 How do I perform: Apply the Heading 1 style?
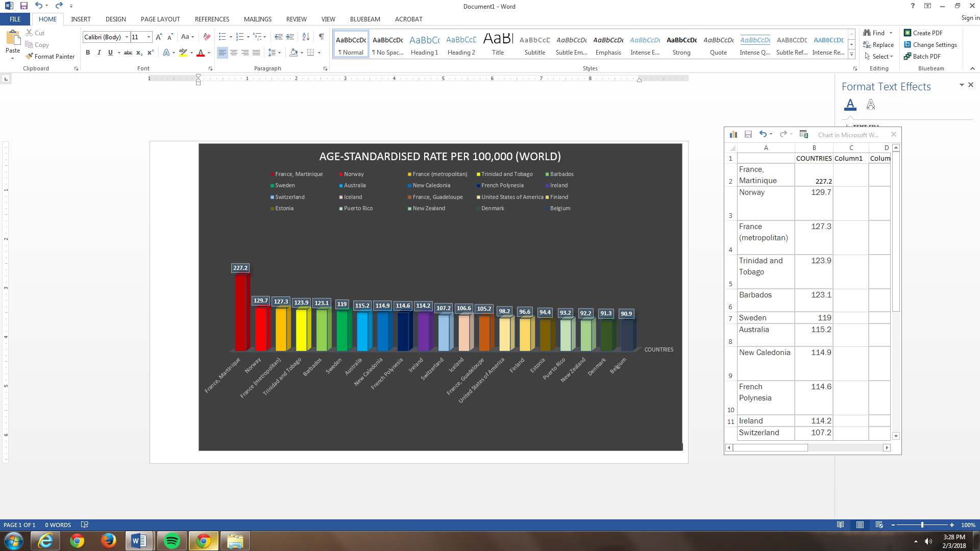pos(424,45)
